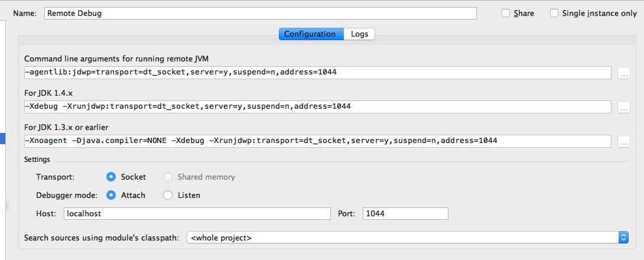The width and height of the screenshot is (644, 260).
Task: Select Socket transport radio button
Action: pos(111,177)
